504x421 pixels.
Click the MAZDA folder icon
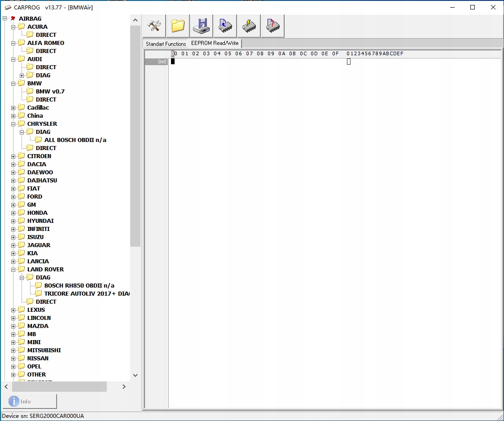point(22,326)
